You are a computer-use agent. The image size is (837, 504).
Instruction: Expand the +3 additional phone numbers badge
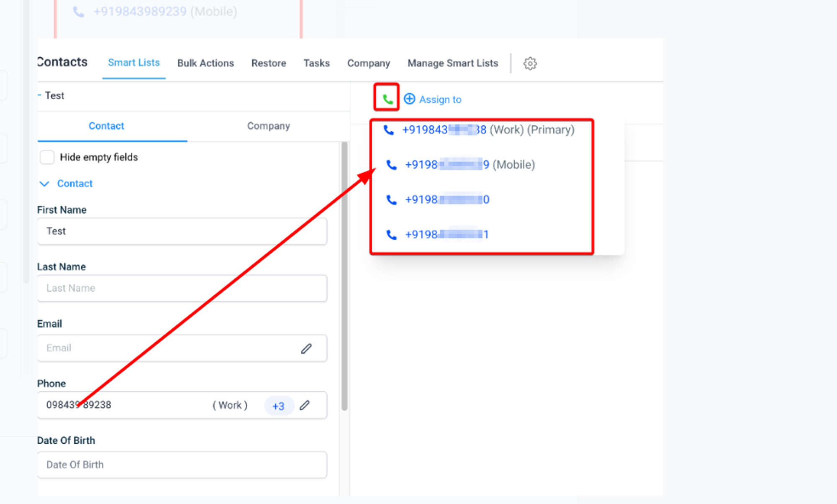point(278,406)
